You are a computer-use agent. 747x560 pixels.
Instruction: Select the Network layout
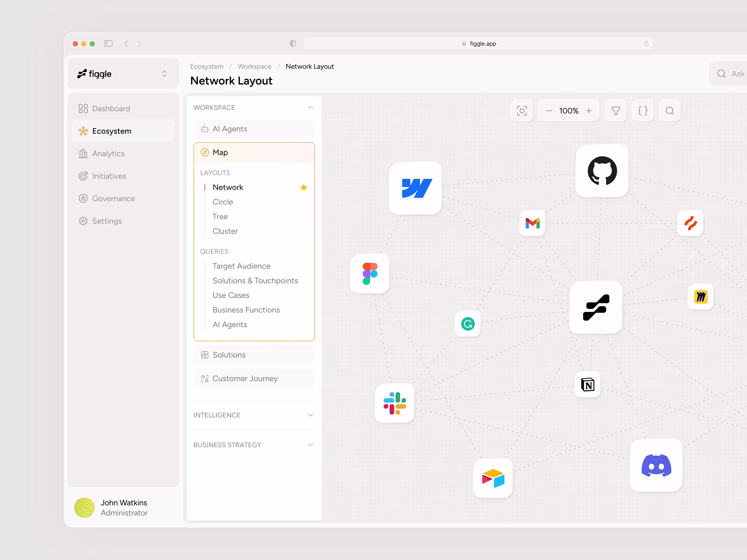coord(228,187)
